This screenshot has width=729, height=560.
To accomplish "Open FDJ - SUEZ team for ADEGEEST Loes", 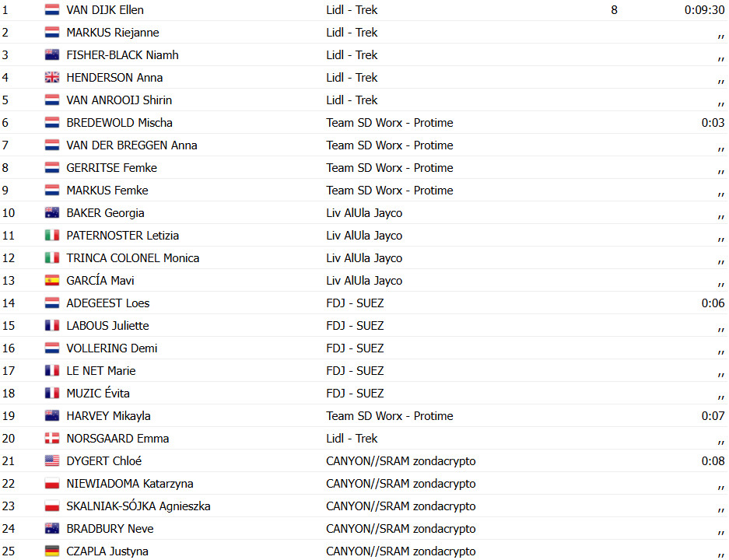I will point(355,303).
